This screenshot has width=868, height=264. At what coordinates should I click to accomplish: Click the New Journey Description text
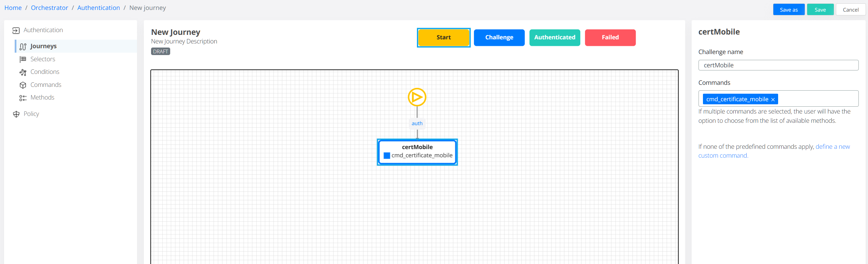184,41
